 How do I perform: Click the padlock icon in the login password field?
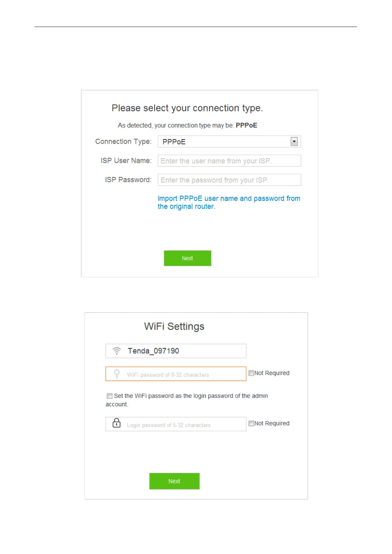pos(117,423)
